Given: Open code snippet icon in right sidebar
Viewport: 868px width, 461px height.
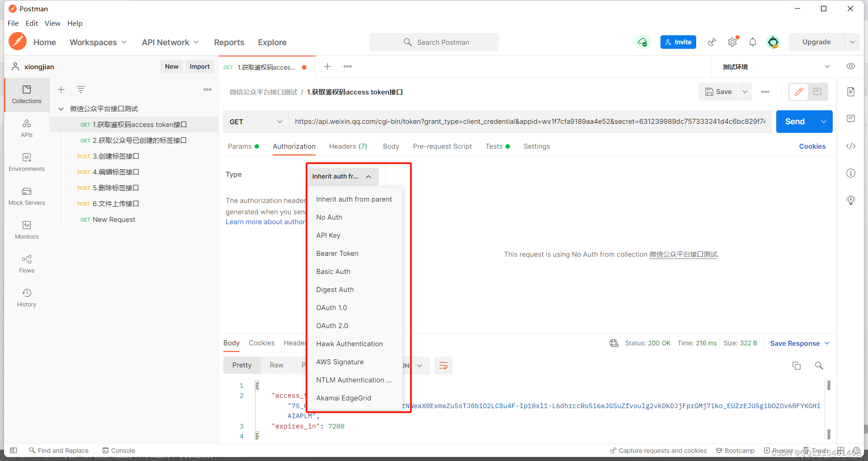Looking at the screenshot, I should (851, 146).
